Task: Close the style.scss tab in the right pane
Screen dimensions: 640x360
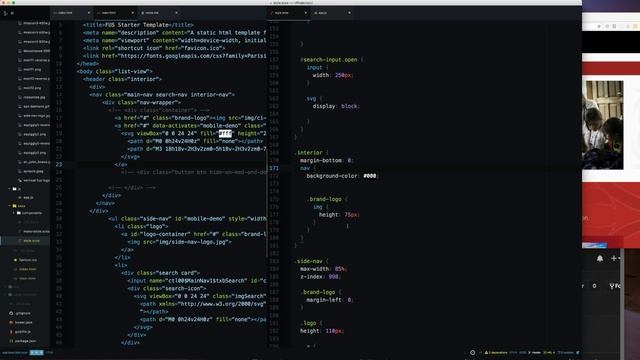Action: [305, 13]
